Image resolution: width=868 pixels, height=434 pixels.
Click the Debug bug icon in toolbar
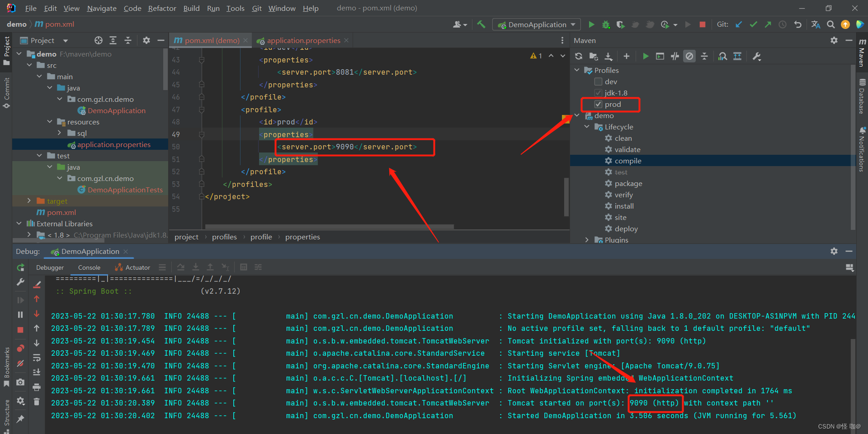click(x=606, y=24)
